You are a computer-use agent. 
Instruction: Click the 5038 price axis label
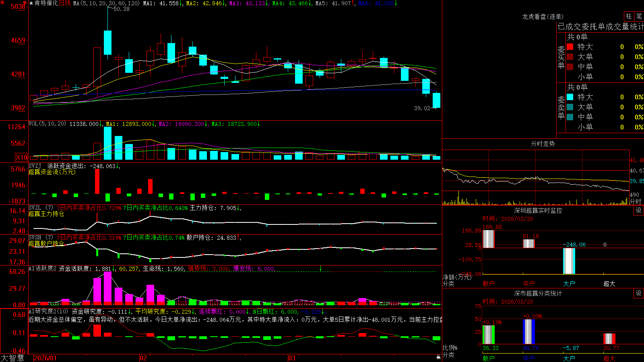click(17, 6)
